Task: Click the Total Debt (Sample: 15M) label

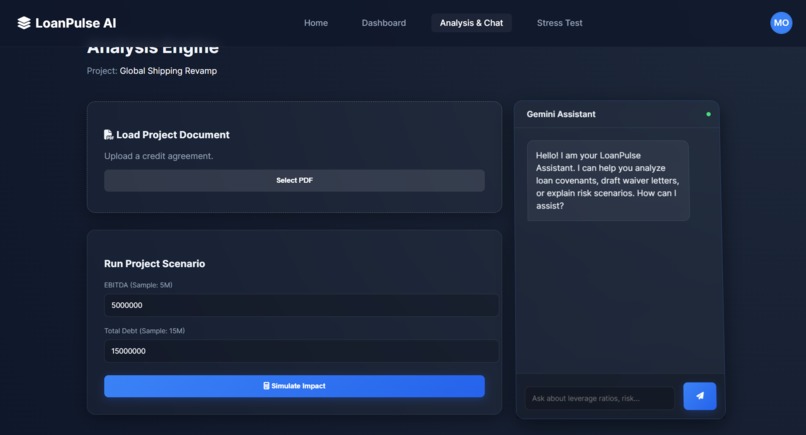Action: click(x=144, y=331)
